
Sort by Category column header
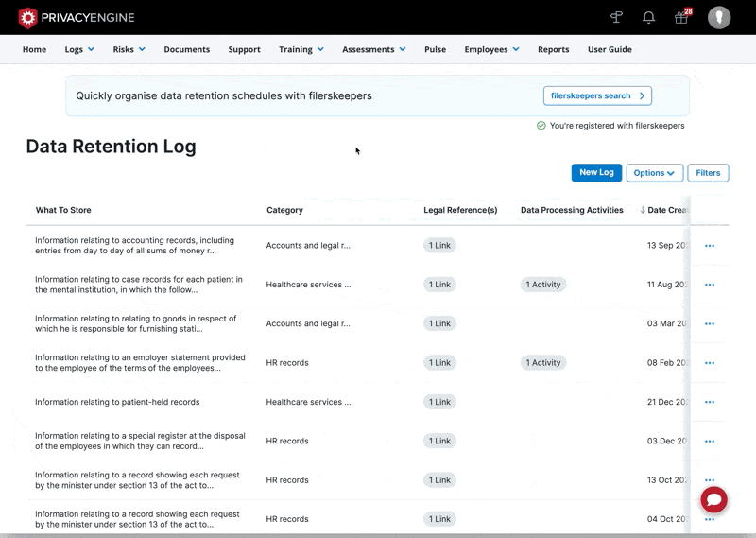284,210
